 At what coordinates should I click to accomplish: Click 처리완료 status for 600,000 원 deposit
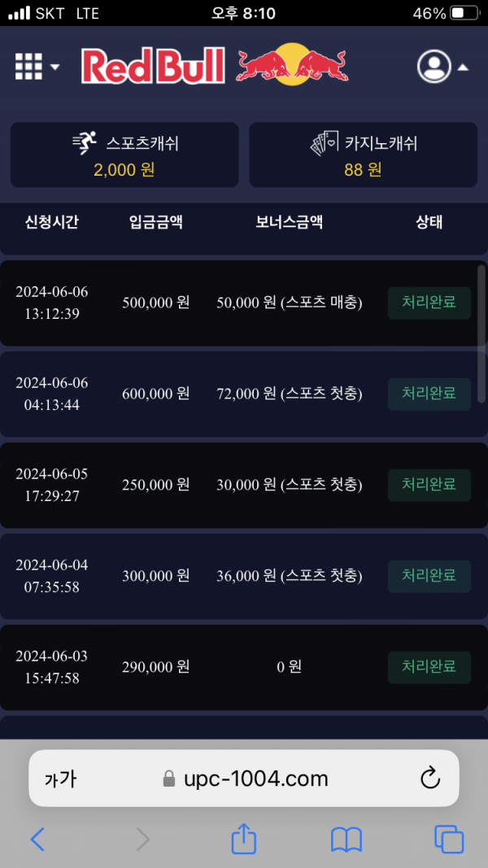click(x=429, y=394)
